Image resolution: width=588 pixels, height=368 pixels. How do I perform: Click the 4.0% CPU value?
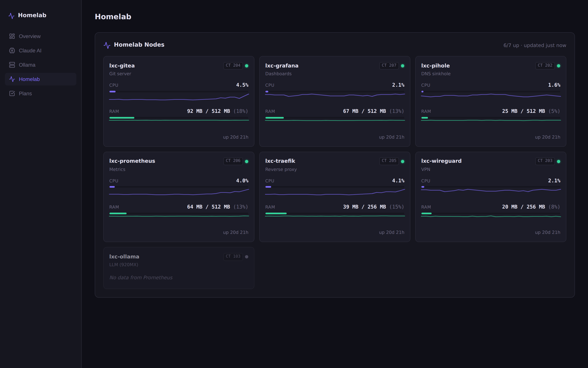coord(242,181)
